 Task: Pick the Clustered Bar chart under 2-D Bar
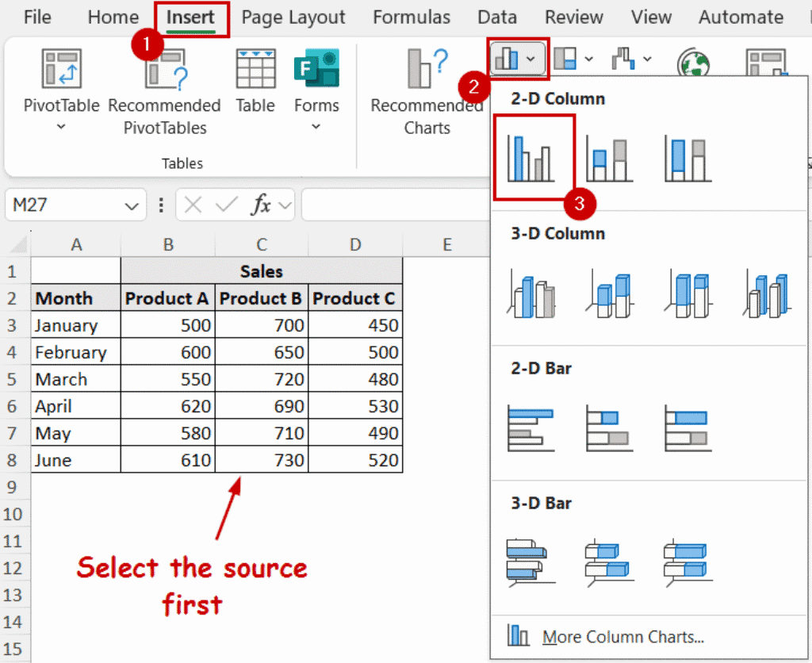point(530,428)
